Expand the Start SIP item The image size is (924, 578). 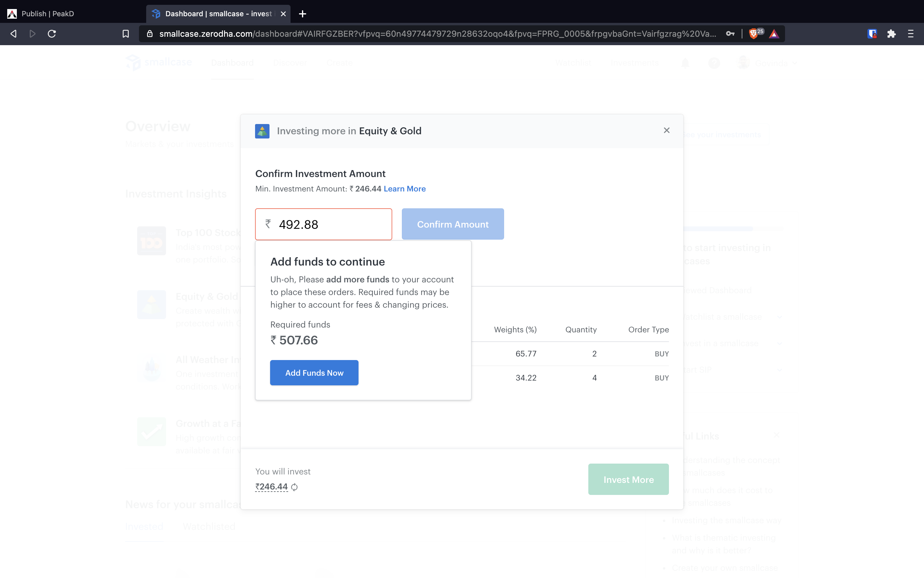click(779, 370)
